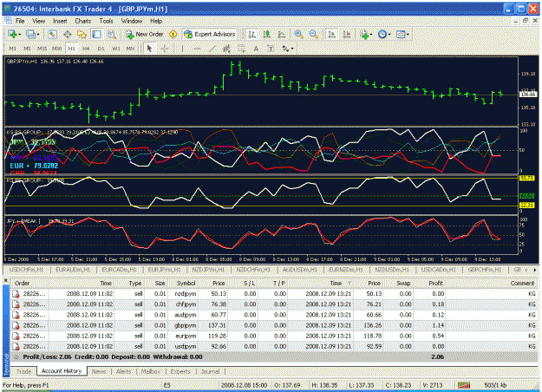
Task: Select the text A drawing tool
Action: pyautogui.click(x=256, y=49)
